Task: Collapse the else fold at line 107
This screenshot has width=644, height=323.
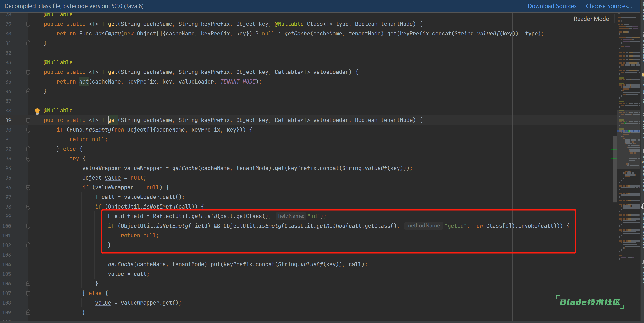Action: (x=28, y=293)
